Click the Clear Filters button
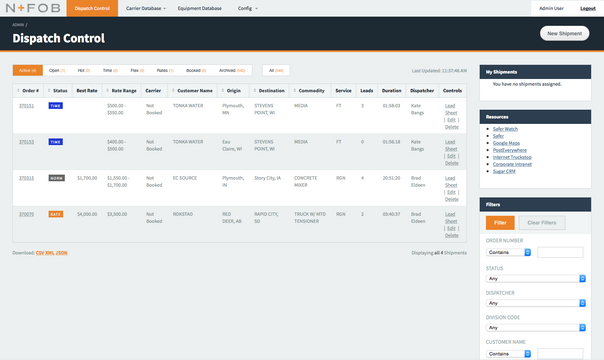This screenshot has height=360, width=604. coord(542,223)
